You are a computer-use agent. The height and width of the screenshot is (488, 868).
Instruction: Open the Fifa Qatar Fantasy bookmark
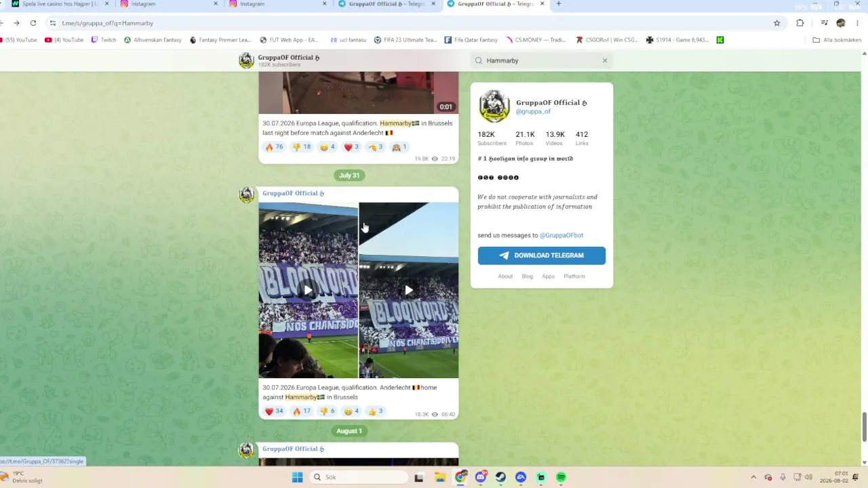pyautogui.click(x=471, y=40)
